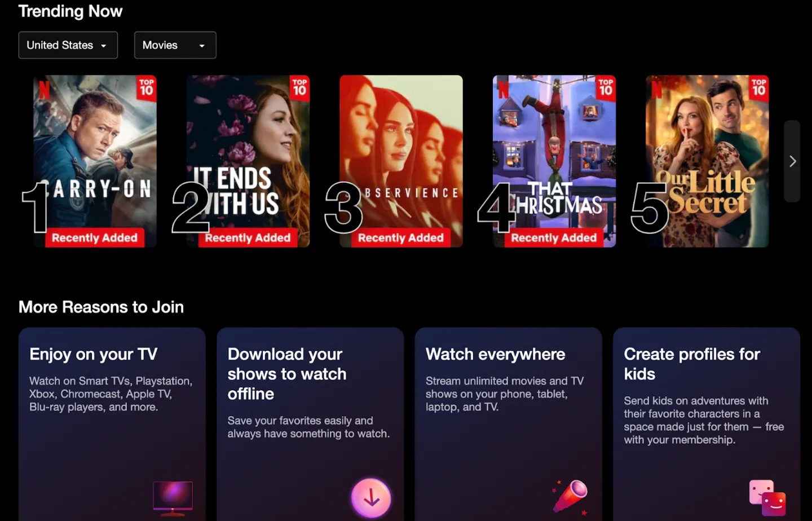Open the Movies category dropdown
The width and height of the screenshot is (812, 521).
point(175,45)
